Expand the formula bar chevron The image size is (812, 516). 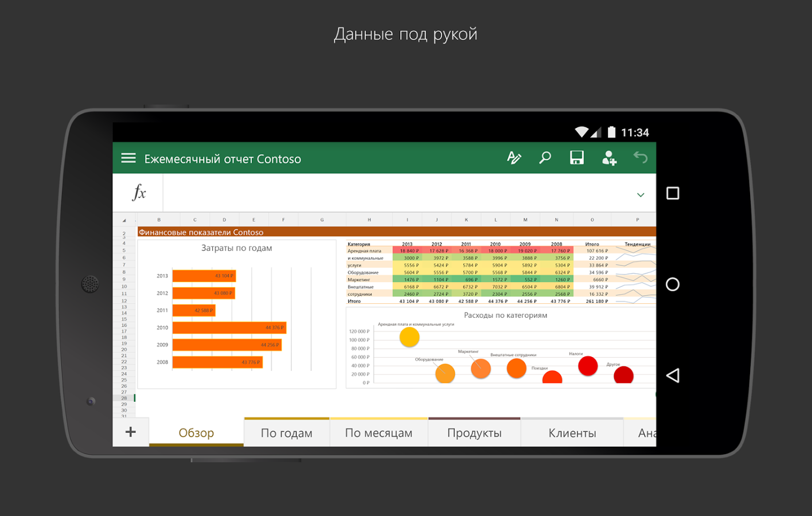pos(641,195)
